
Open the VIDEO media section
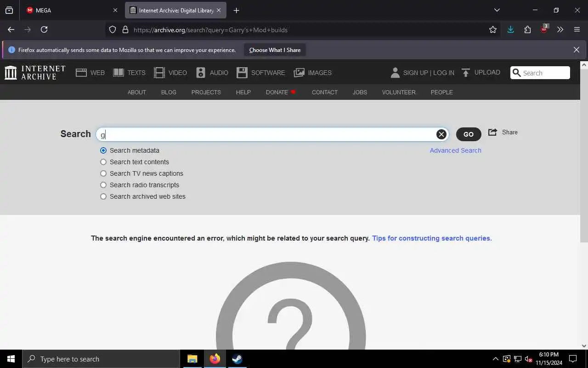click(x=170, y=73)
